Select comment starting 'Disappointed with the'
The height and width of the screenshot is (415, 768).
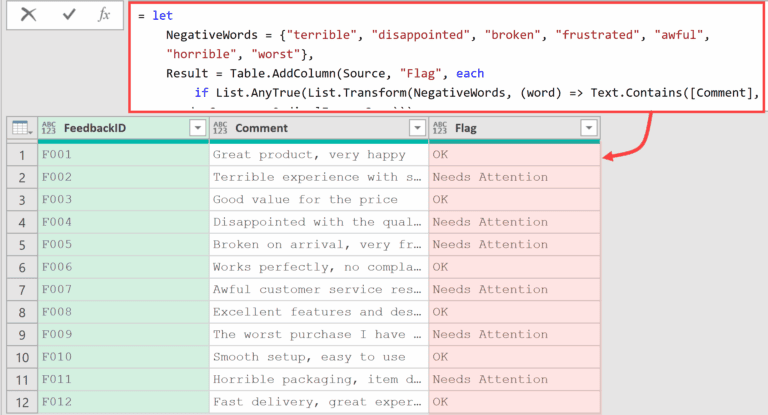click(x=319, y=222)
